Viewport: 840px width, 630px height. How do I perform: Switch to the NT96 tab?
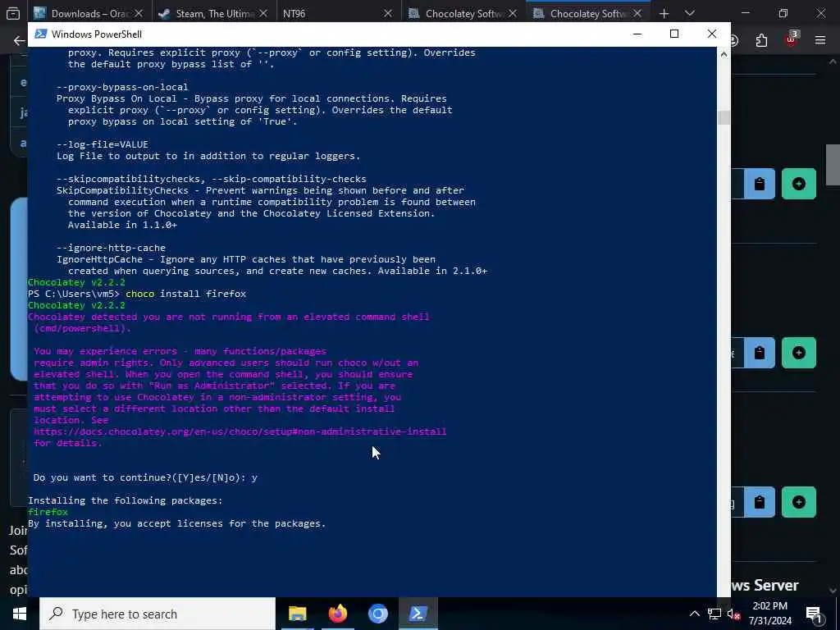pos(294,13)
